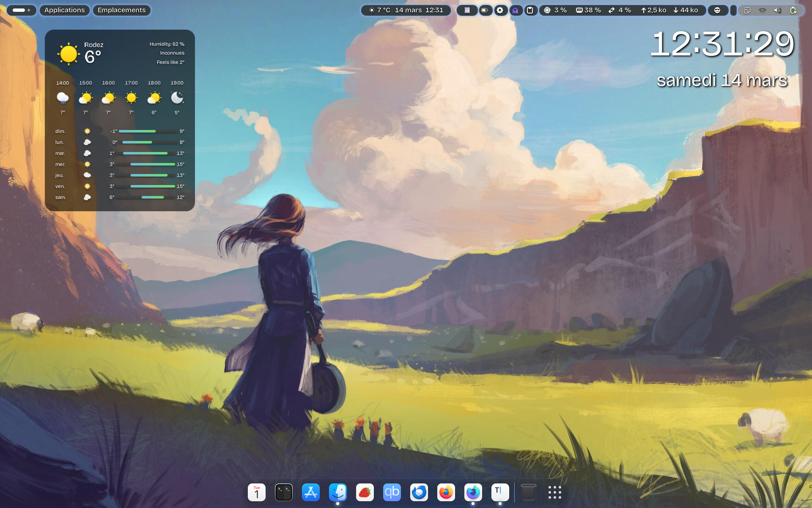Open the Calendar app in the dock
This screenshot has width=812, height=508.
click(x=256, y=492)
